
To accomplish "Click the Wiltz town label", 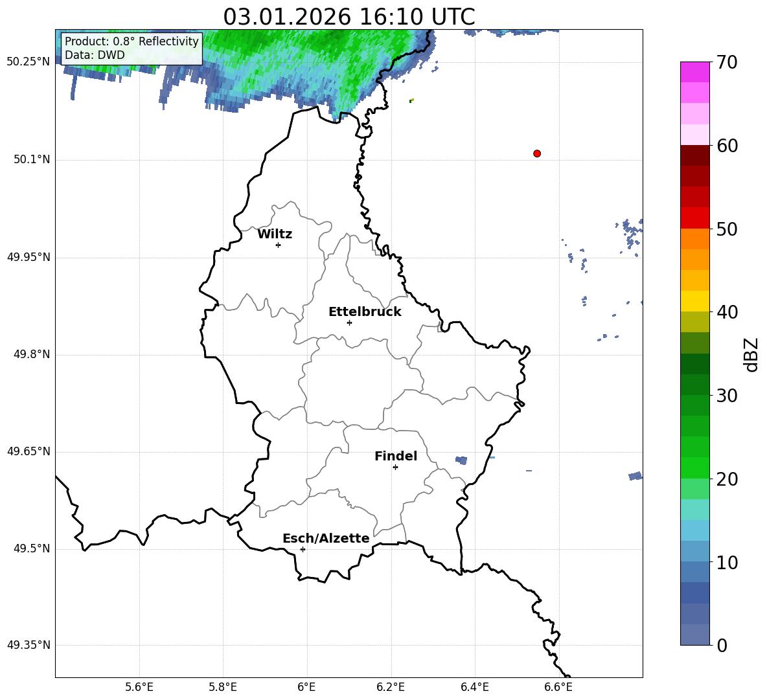I will coord(275,234).
